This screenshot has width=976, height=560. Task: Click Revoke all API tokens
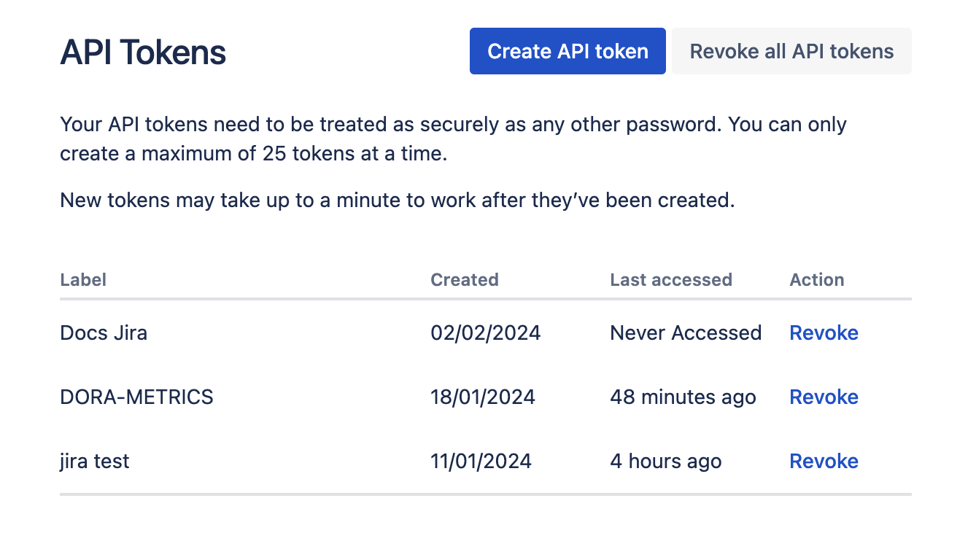(x=791, y=51)
